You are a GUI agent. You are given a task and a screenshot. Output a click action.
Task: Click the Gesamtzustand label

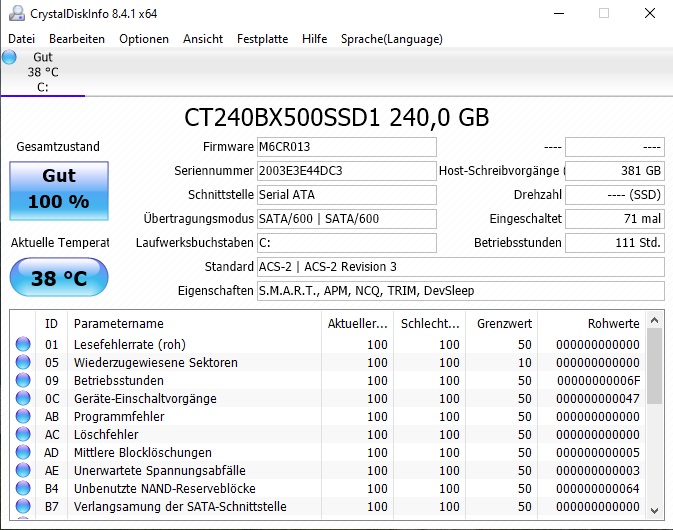point(58,147)
